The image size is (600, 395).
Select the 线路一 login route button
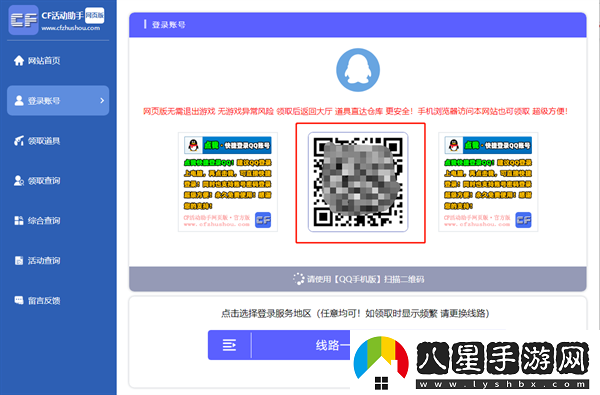coord(280,345)
